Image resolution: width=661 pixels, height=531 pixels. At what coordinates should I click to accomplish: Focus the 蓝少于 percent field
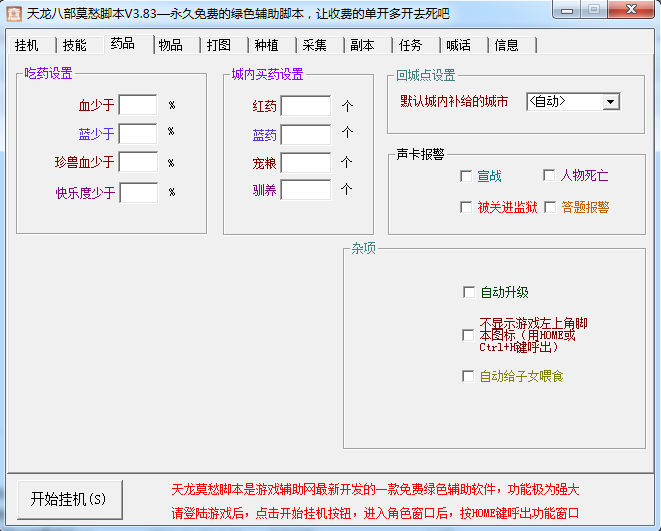(x=138, y=134)
